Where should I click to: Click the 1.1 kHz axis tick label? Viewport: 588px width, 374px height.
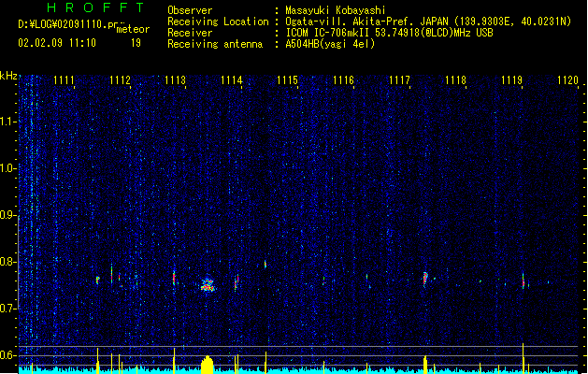pos(8,122)
